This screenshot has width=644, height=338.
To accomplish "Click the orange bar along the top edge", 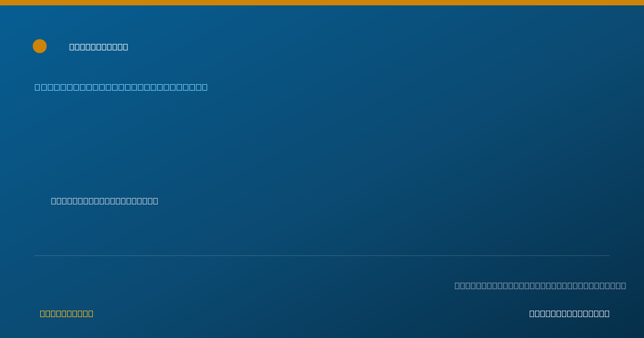I will 322,3.
